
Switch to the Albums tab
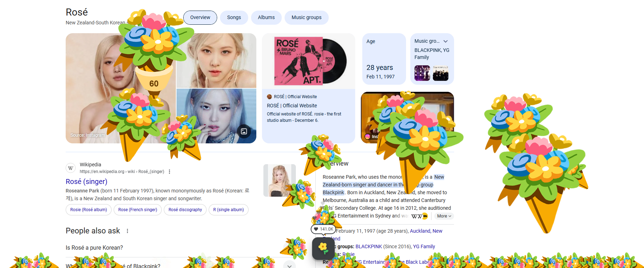coord(266,18)
